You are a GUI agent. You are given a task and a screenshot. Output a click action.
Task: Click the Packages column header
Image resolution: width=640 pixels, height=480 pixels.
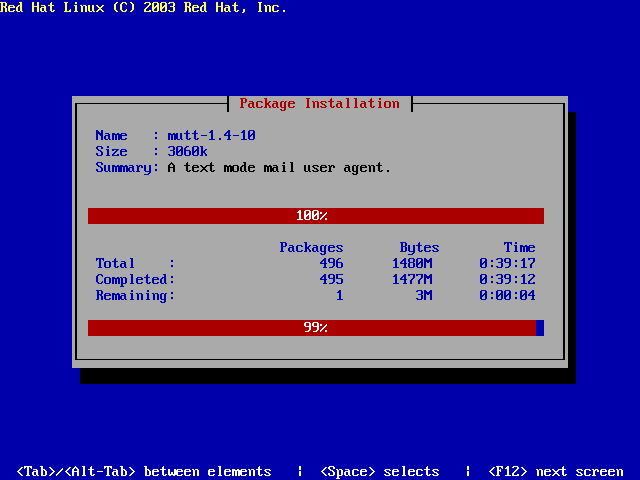point(311,248)
